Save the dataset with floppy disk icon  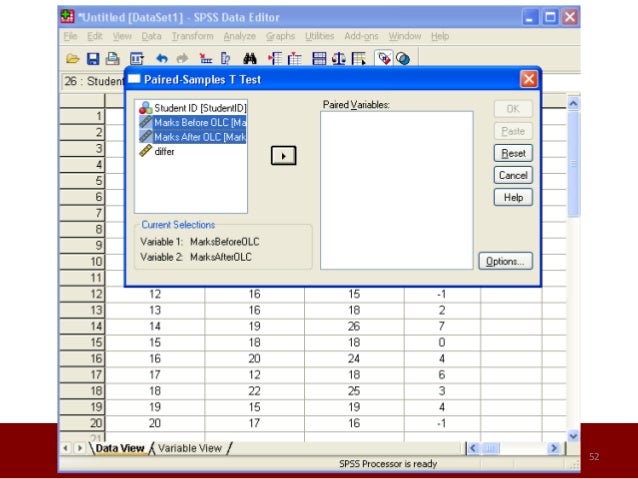tap(93, 59)
